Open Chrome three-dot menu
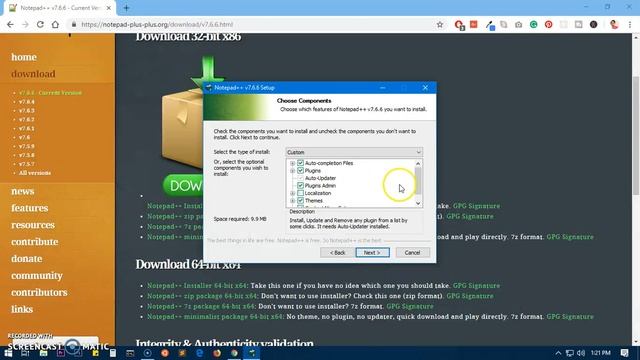The height and width of the screenshot is (360, 640). [630, 24]
